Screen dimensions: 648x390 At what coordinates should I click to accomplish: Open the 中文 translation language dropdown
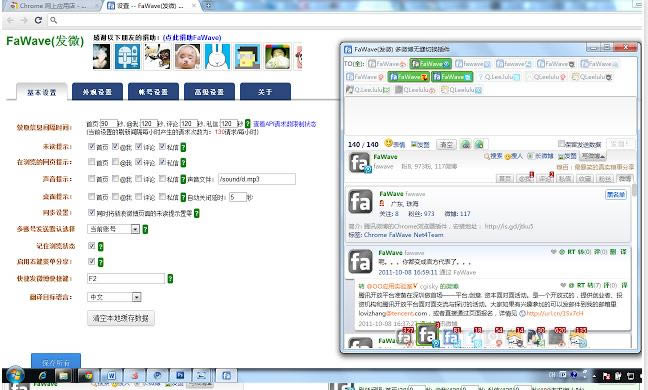114,297
